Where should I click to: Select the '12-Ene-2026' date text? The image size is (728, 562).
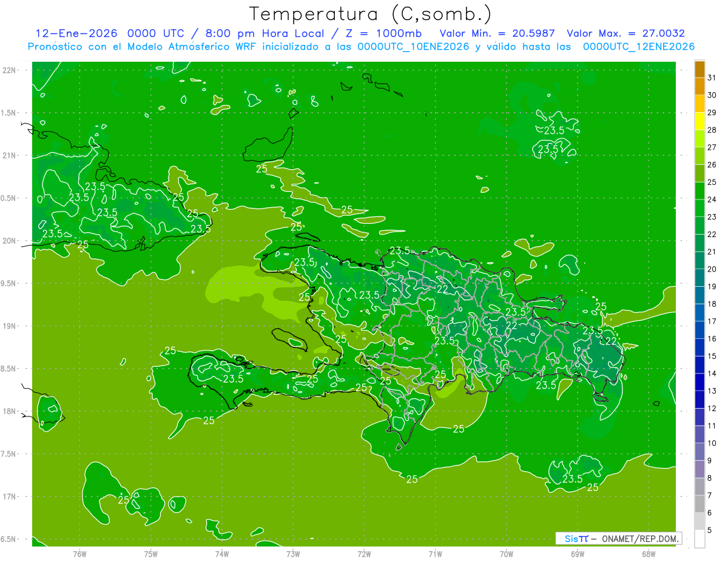point(75,33)
